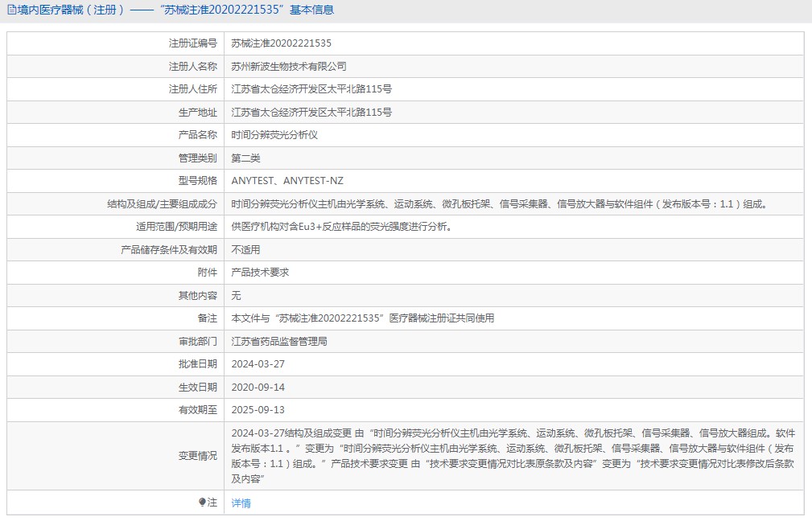812x521 pixels.
Task: Select effective date 2020-09-14
Action: (x=258, y=387)
